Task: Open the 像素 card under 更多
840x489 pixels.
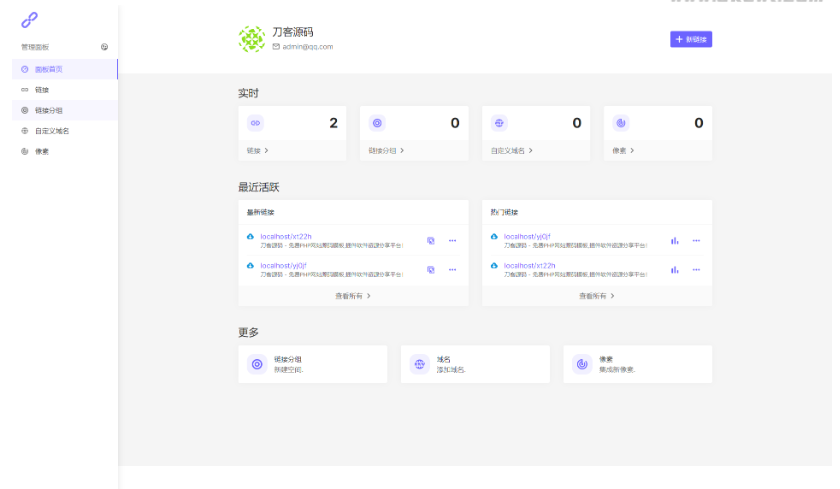Action: (x=638, y=364)
